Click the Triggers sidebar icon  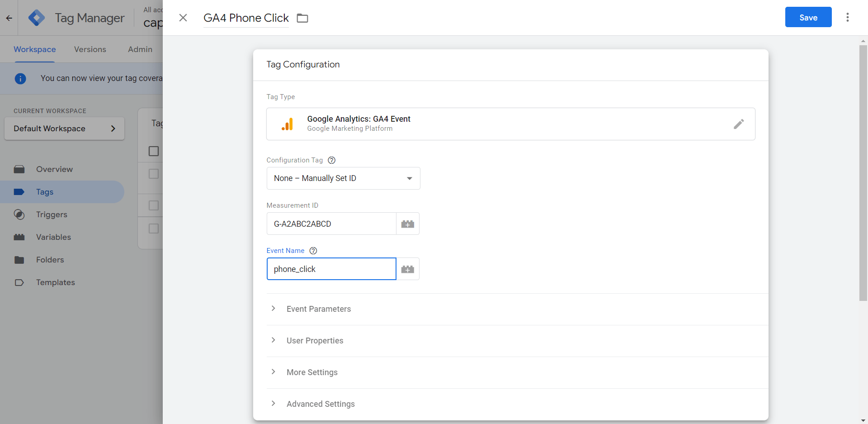[x=19, y=214]
